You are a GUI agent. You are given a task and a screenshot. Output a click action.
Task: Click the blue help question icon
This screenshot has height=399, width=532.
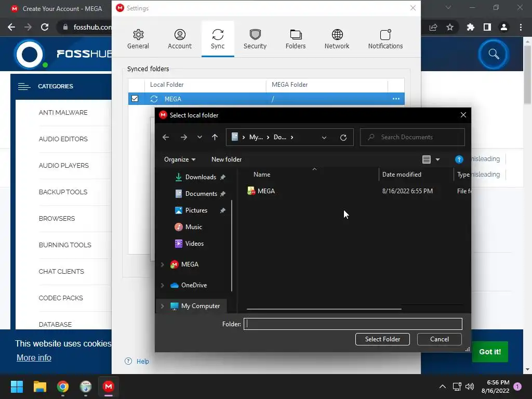pos(459,159)
